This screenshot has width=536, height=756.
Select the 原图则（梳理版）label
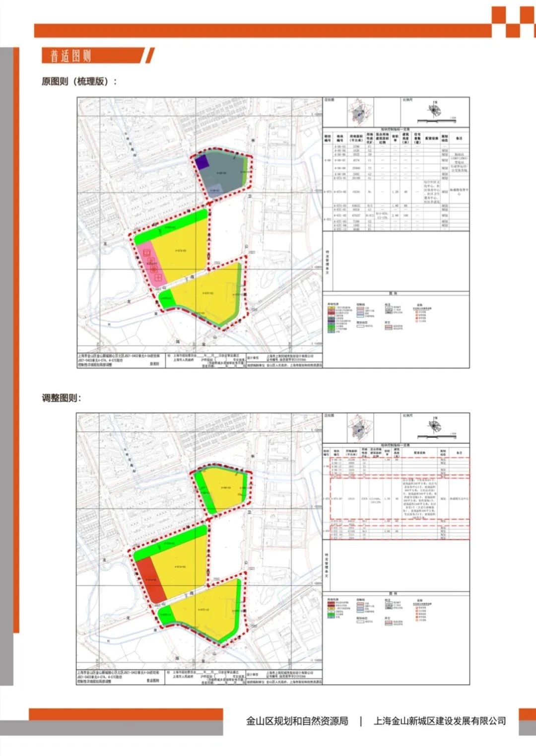[x=79, y=81]
